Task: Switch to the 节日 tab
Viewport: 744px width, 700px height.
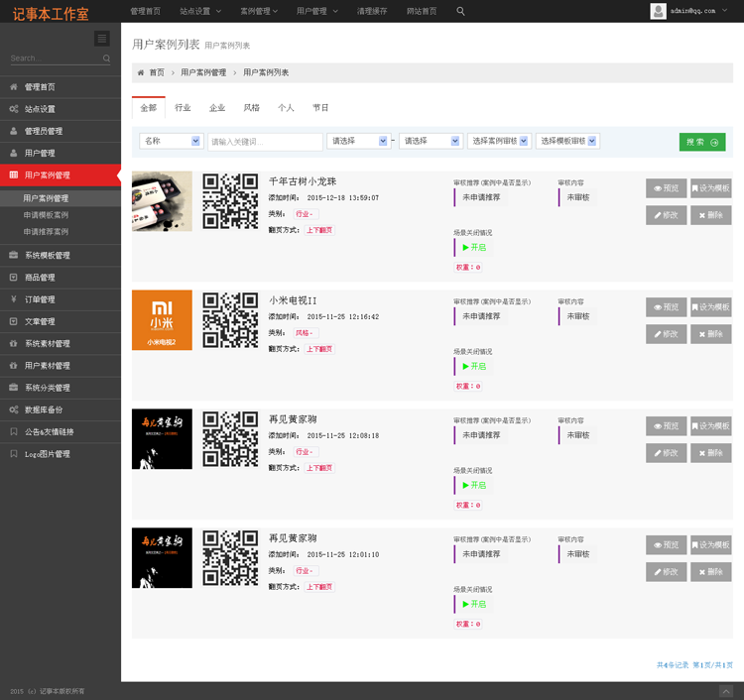Action: [320, 108]
